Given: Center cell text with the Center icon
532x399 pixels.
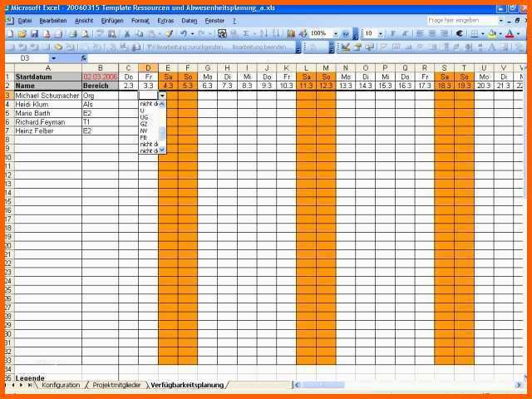Looking at the screenshot, I should pyautogui.click(x=432, y=33).
